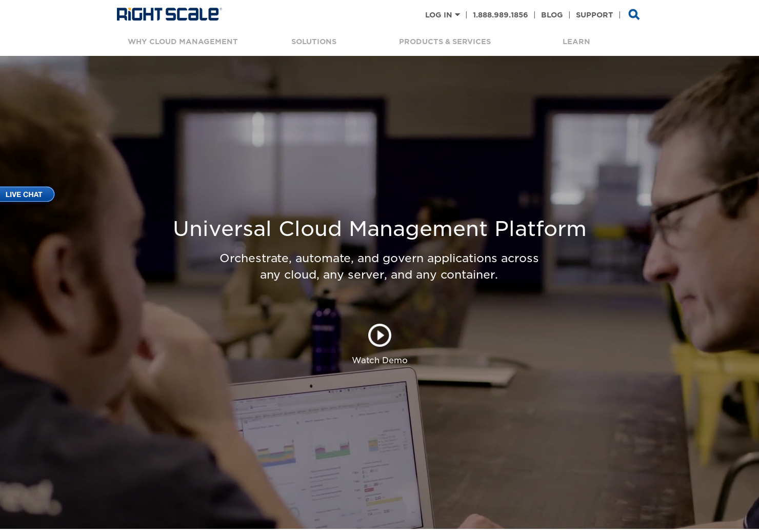Open the Solutions menu
Screen dimensions: 759x532
[314, 42]
